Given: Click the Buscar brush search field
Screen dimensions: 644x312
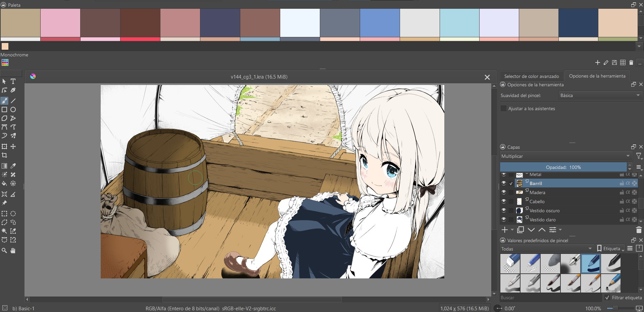Looking at the screenshot, I should [550, 298].
